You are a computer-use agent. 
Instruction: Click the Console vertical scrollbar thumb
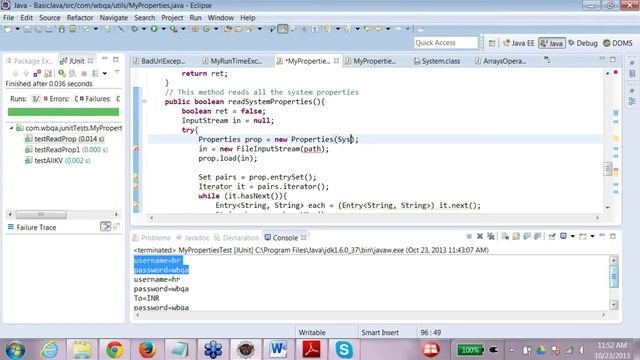613,277
